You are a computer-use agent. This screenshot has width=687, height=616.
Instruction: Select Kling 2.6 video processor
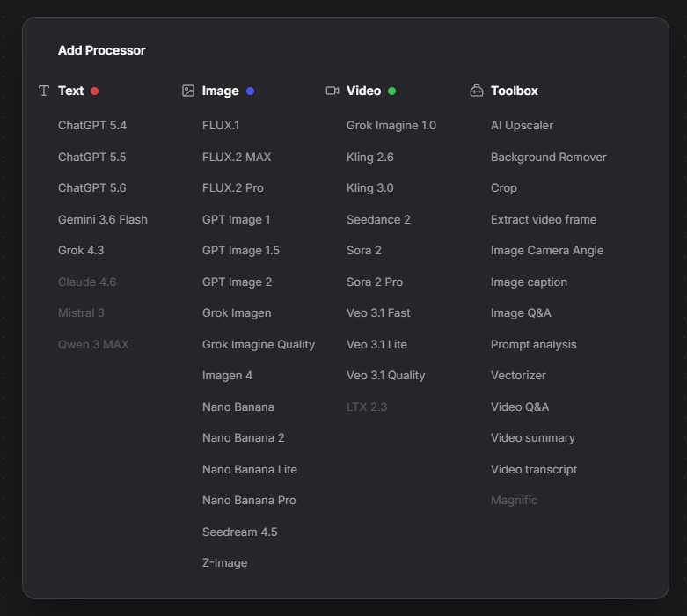(x=370, y=157)
